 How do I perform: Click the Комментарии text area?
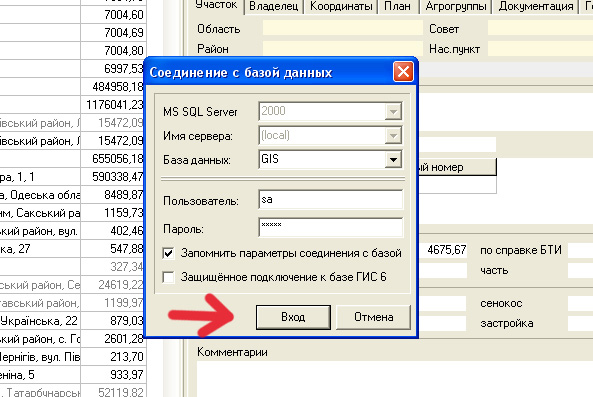click(x=395, y=379)
